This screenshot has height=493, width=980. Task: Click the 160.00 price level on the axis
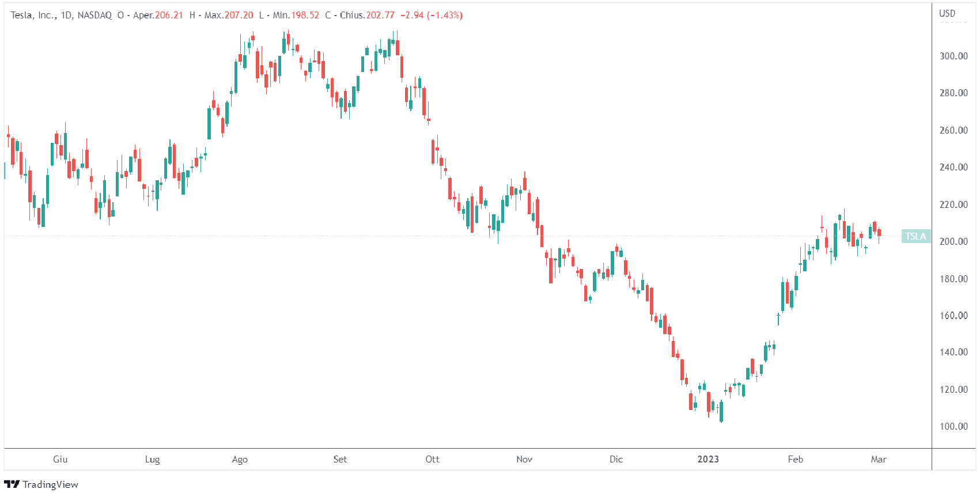point(953,316)
